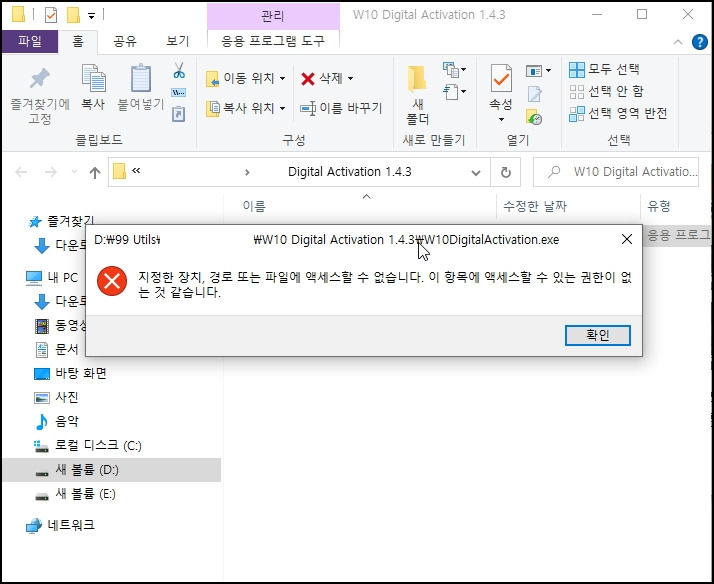This screenshot has width=714, height=584.
Task: Click Digital Activation 1.4.3 in address bar
Action: coord(350,172)
